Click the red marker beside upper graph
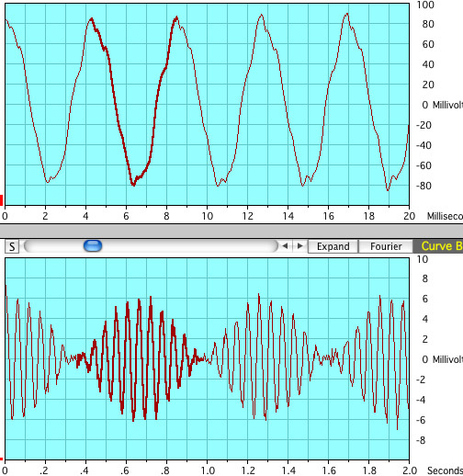The image size is (463, 476). point(1,200)
